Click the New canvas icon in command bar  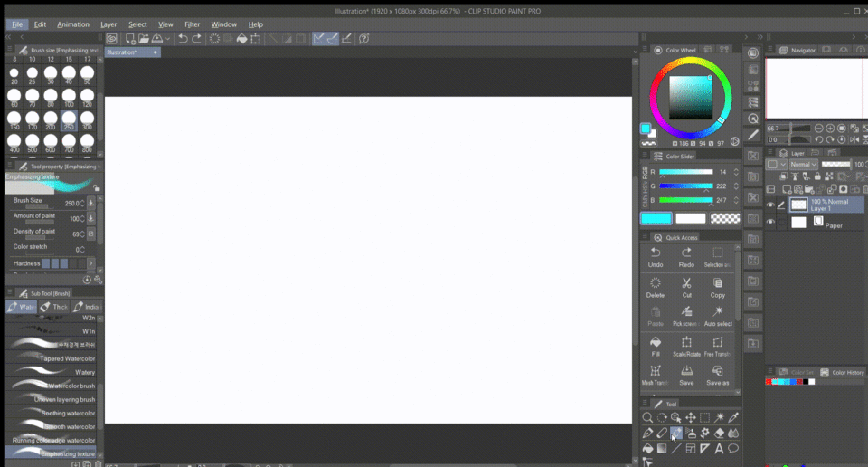click(x=130, y=39)
